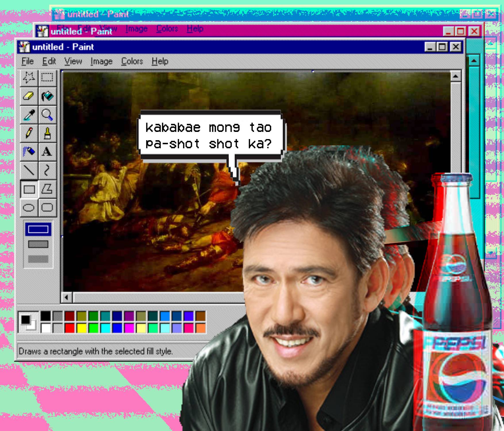
Task: Open the Help menu in front window
Action: pos(160,61)
